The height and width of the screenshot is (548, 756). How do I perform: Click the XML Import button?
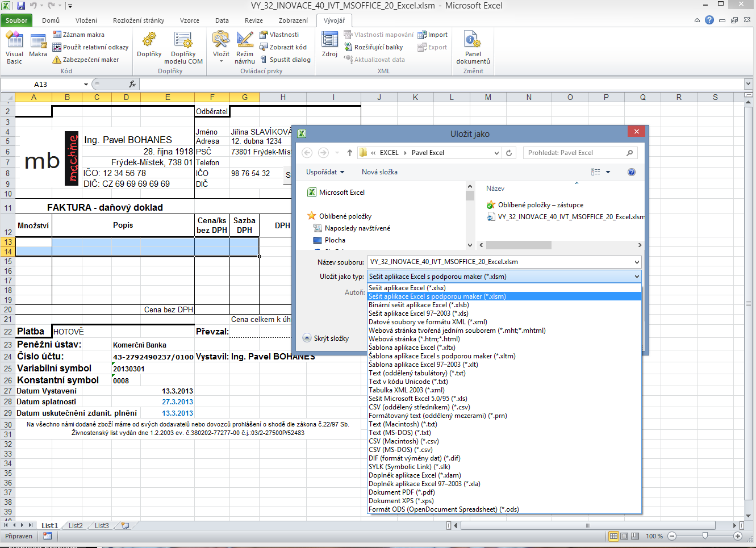pos(432,35)
